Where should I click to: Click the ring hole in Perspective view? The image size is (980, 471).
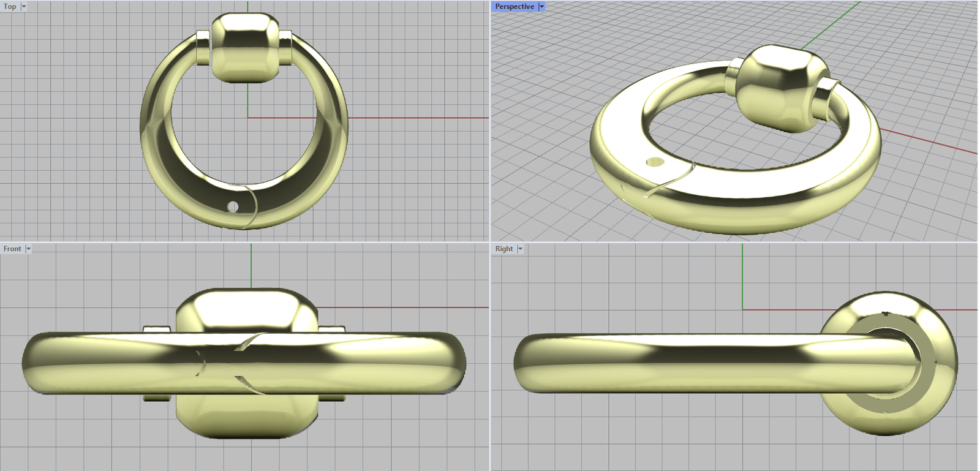[655, 162]
